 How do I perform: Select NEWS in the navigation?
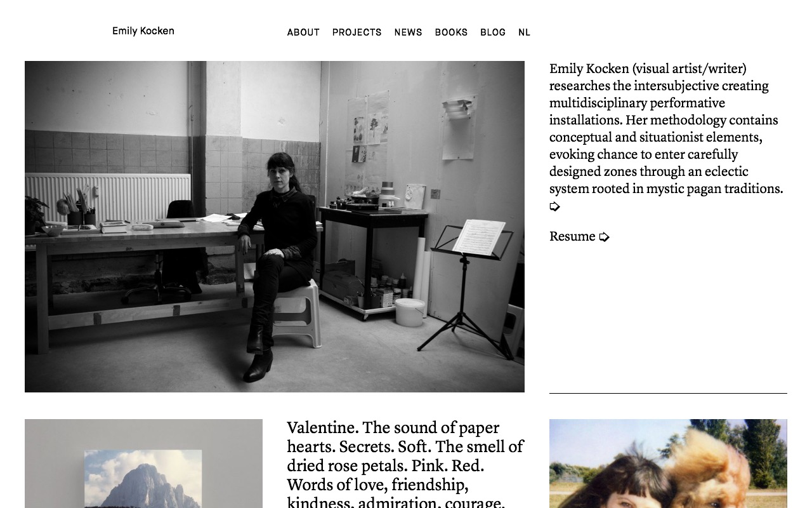click(408, 32)
